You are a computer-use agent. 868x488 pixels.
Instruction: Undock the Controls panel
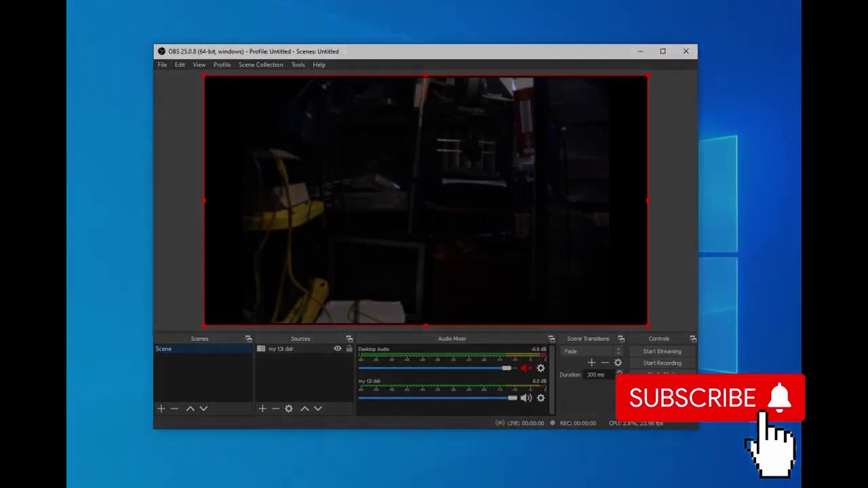tap(692, 339)
